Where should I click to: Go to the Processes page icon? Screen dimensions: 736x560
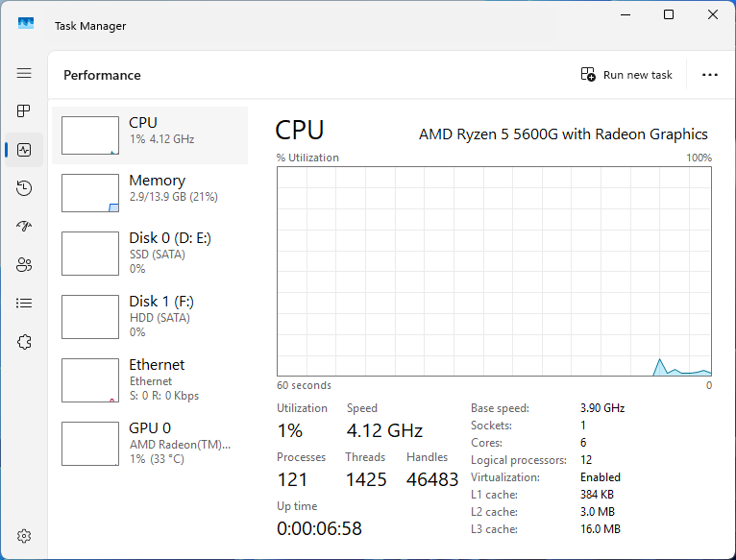23,110
